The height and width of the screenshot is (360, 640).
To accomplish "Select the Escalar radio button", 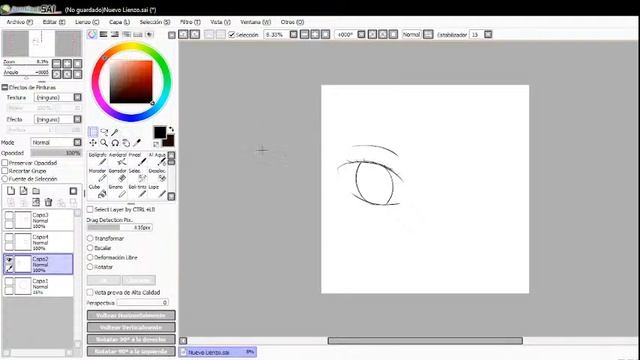I will click(x=90, y=248).
